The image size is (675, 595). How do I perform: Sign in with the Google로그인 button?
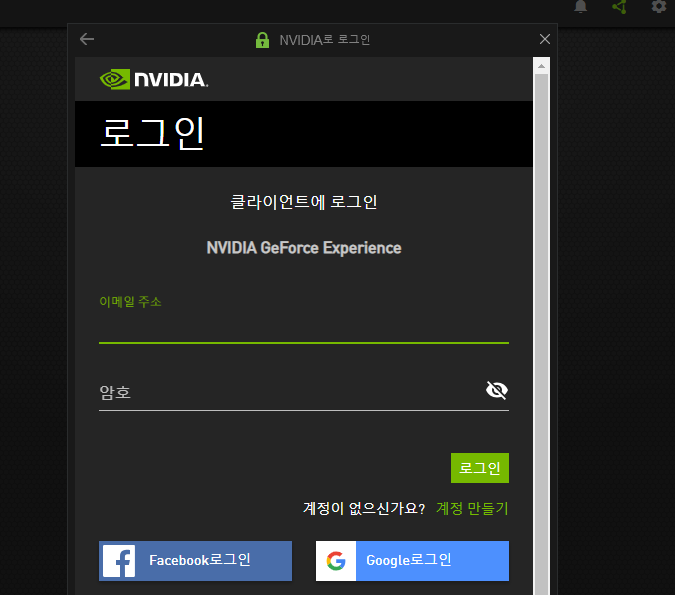coord(412,561)
